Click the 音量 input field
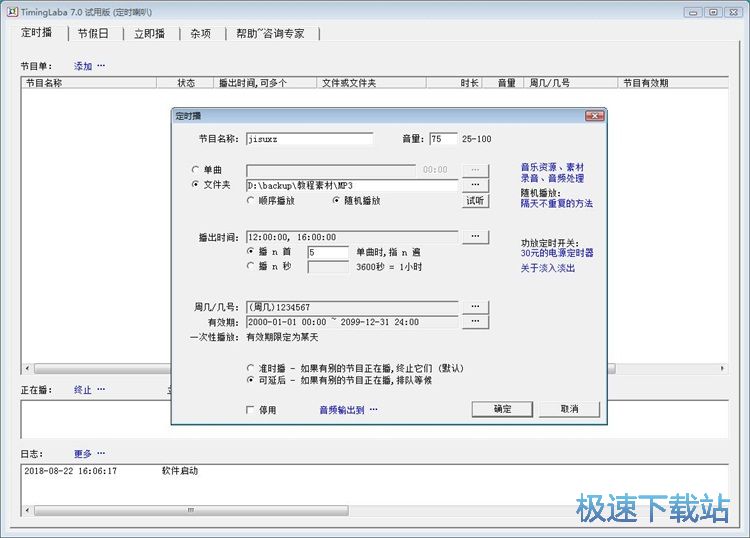Image resolution: width=750 pixels, height=538 pixels. [x=443, y=139]
